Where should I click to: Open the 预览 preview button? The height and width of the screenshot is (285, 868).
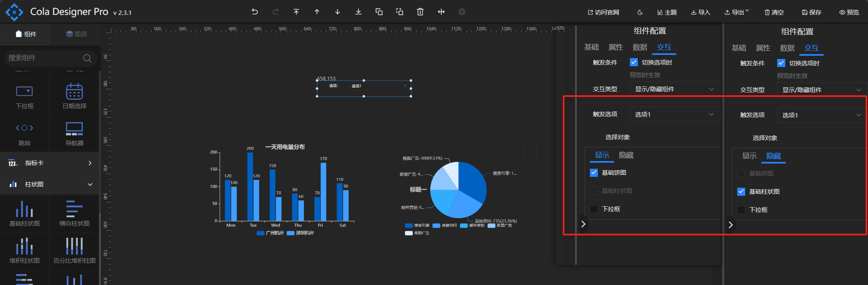pyautogui.click(x=849, y=13)
